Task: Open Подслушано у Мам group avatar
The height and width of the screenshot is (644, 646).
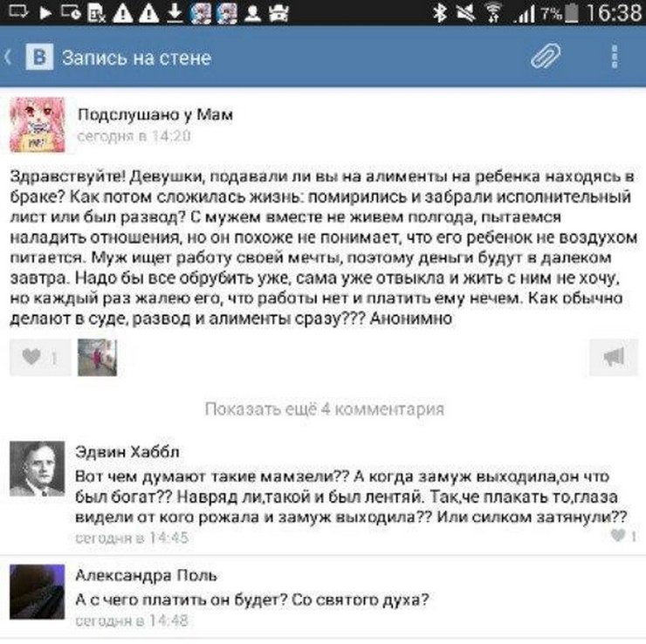Action: (38, 125)
